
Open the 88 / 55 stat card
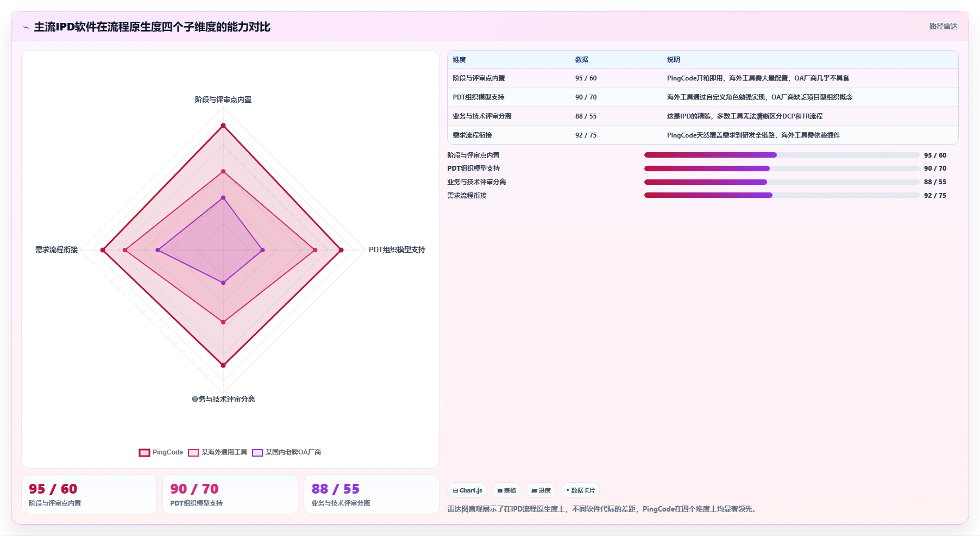(372, 494)
